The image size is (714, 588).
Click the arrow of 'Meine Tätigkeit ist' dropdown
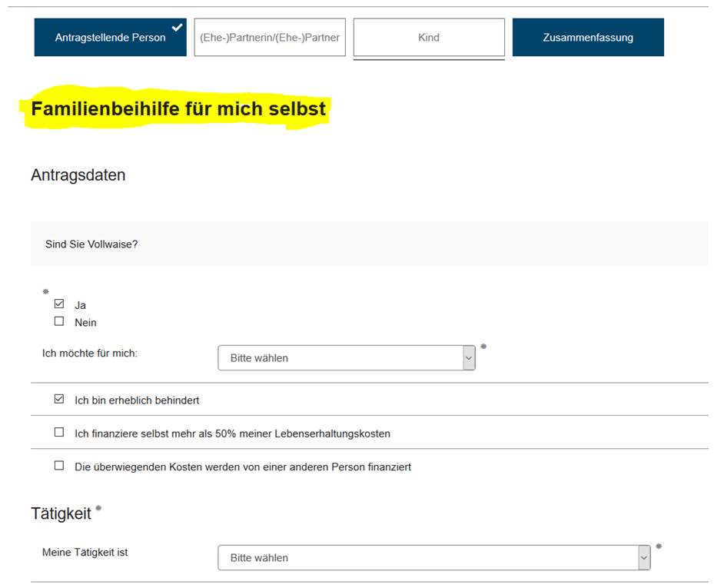click(644, 558)
